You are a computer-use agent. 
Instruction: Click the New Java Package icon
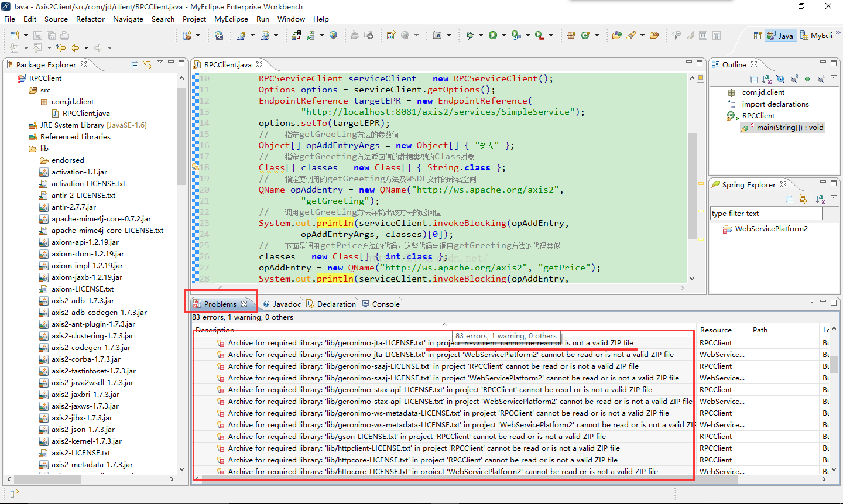(571, 35)
